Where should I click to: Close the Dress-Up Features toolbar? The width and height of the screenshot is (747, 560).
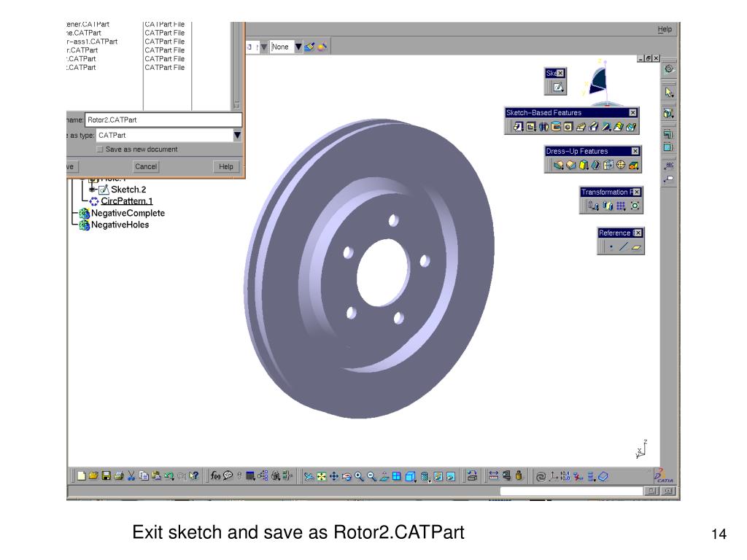pos(635,151)
